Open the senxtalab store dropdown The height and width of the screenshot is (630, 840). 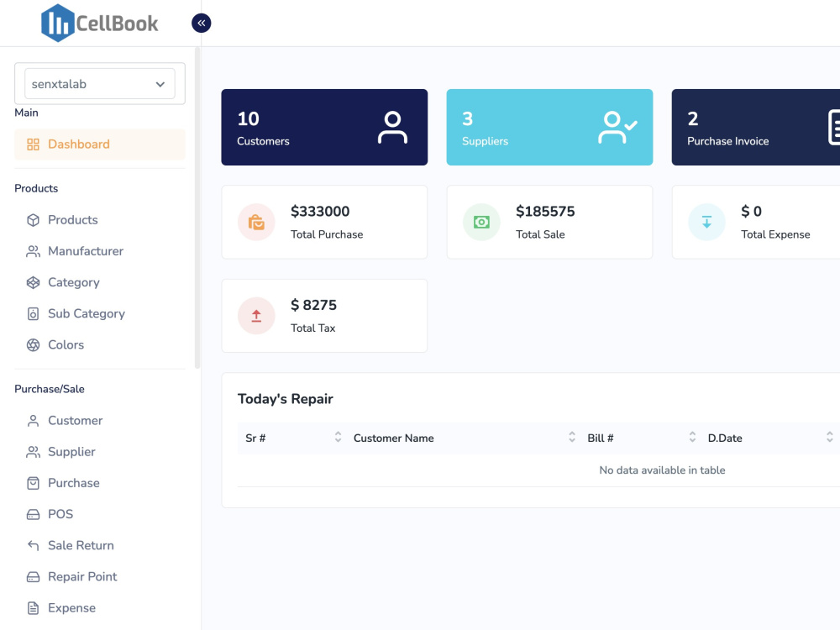coord(100,84)
